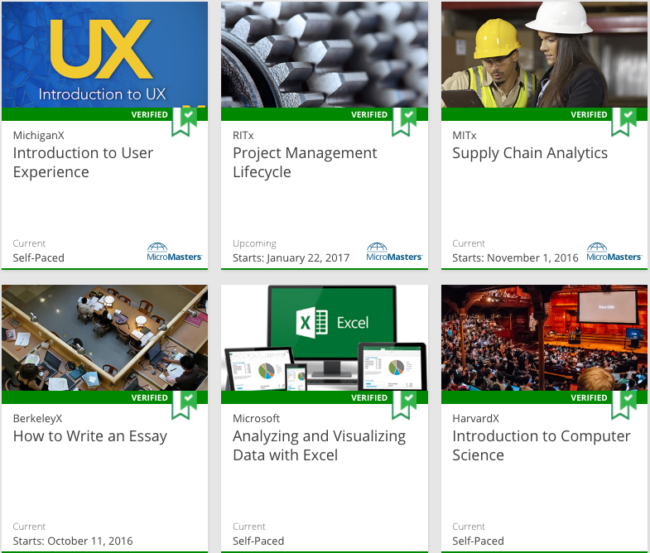
Task: Open the Excel course thumbnail image
Action: [325, 338]
